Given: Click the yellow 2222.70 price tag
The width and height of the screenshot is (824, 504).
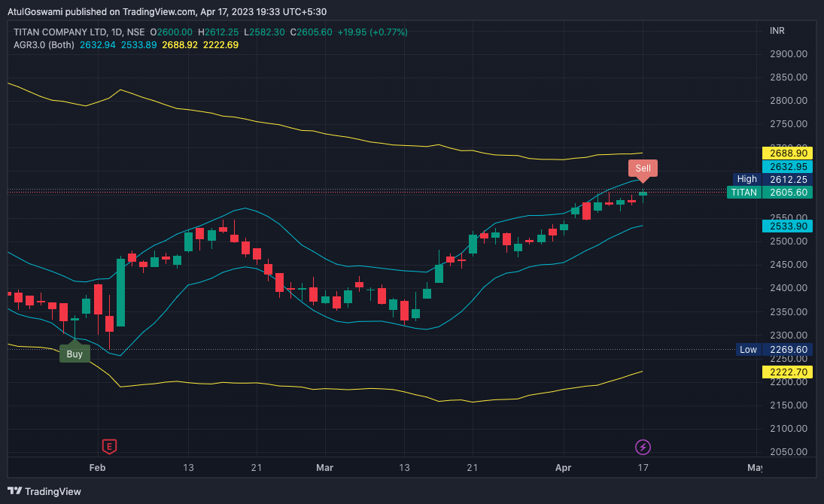Looking at the screenshot, I should (787, 372).
